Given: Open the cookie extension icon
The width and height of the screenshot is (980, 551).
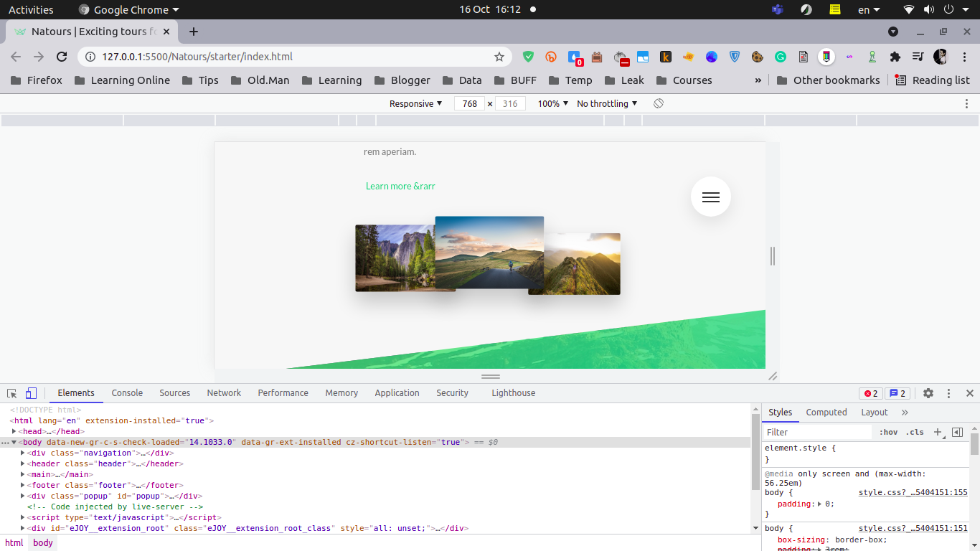Looking at the screenshot, I should click(757, 57).
